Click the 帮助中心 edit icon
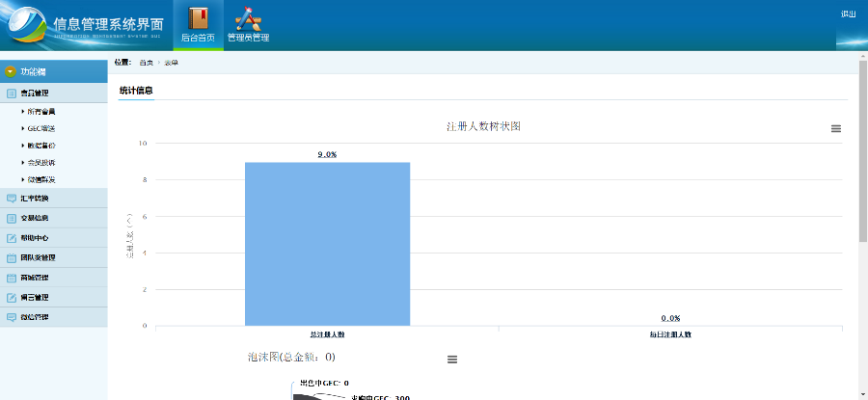This screenshot has width=868, height=400. pos(11,238)
